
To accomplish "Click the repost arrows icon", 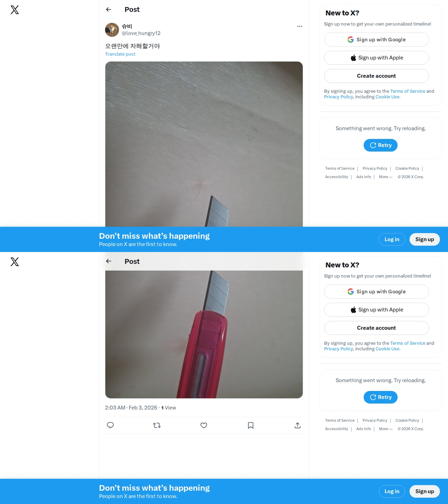I will click(157, 425).
